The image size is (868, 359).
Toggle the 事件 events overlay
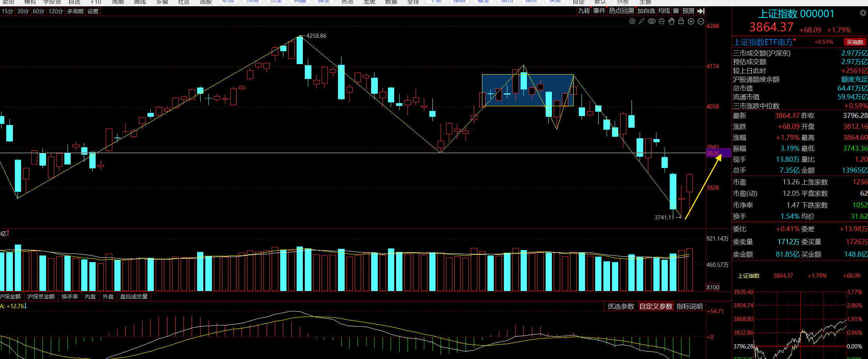pyautogui.click(x=599, y=11)
